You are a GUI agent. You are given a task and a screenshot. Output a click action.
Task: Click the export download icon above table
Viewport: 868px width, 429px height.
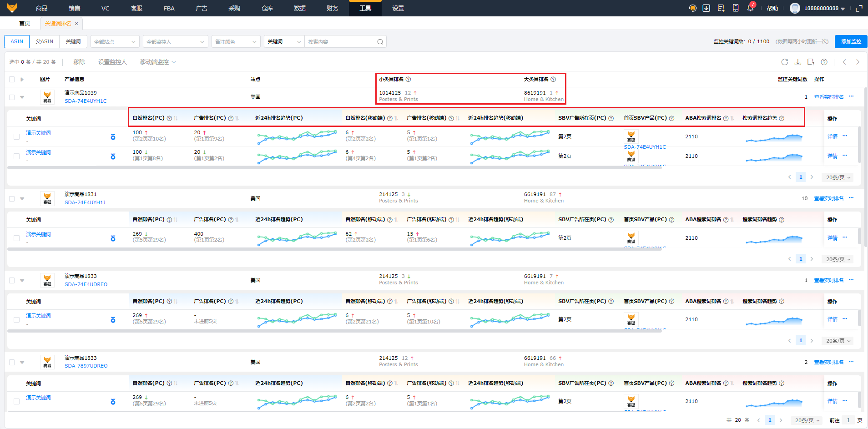pos(797,62)
